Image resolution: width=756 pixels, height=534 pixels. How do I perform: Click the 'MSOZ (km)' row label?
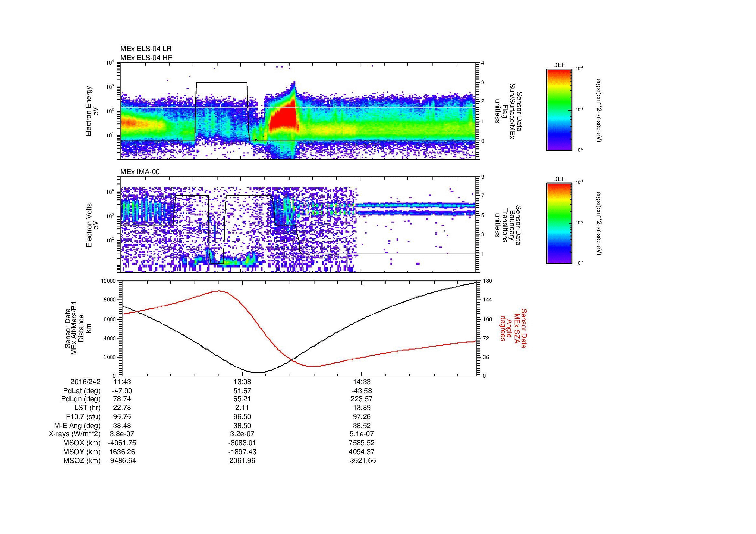(x=82, y=461)
